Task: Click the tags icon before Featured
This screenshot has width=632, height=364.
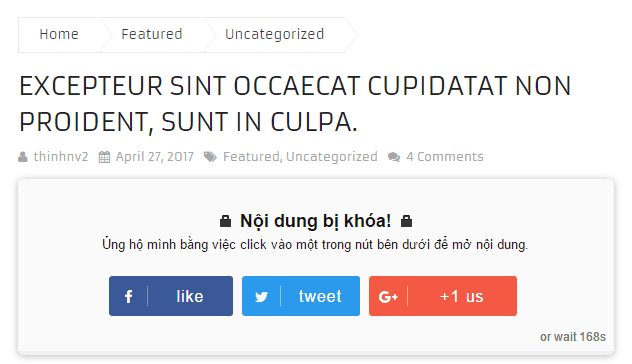Action: click(210, 157)
